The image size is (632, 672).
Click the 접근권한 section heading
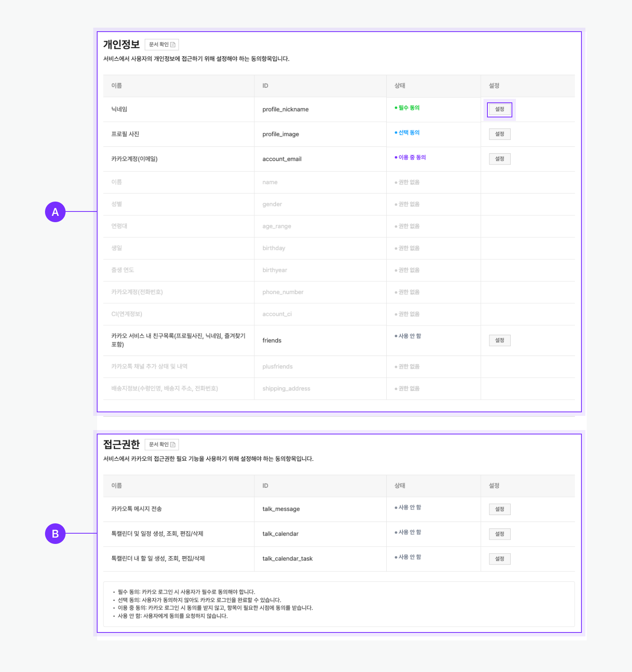click(x=122, y=444)
